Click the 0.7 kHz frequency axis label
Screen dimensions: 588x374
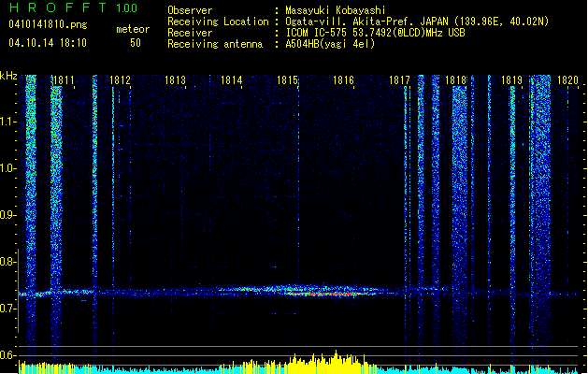[8, 309]
